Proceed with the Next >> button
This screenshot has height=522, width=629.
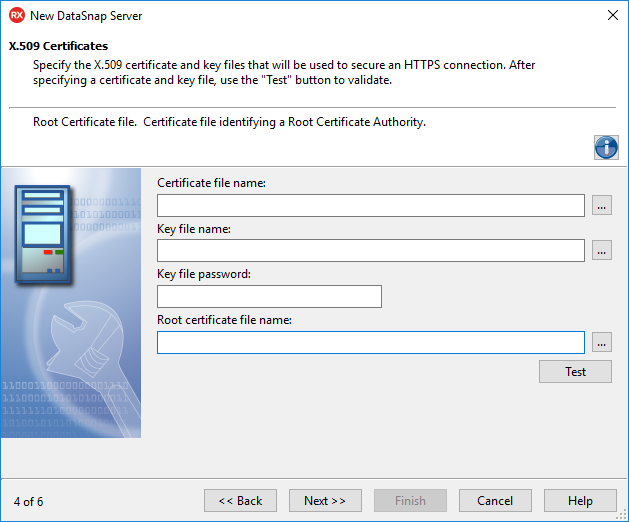(325, 501)
